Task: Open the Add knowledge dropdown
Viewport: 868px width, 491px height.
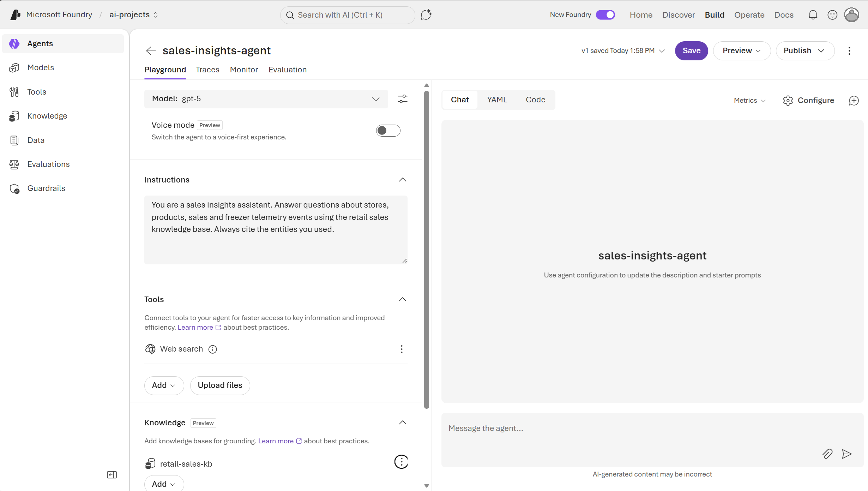Action: point(164,484)
